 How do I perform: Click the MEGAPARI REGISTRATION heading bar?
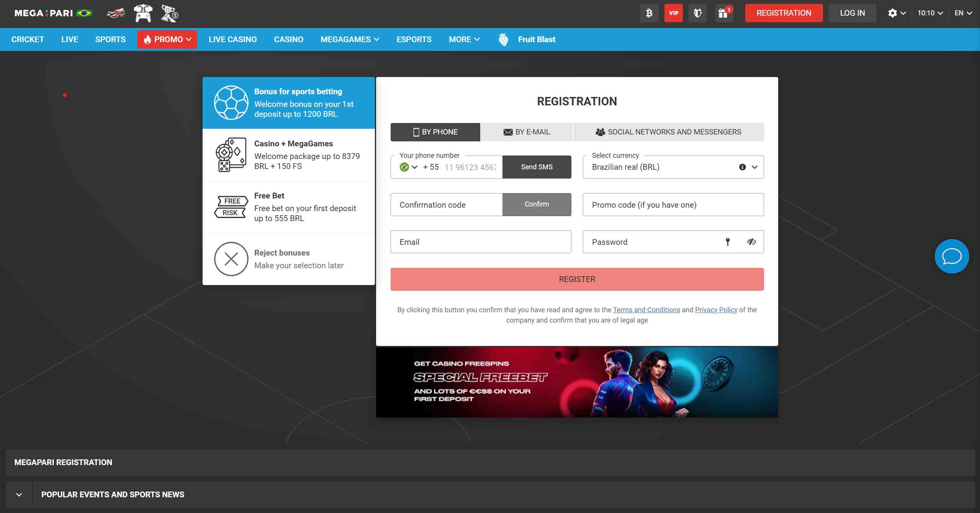tap(490, 462)
